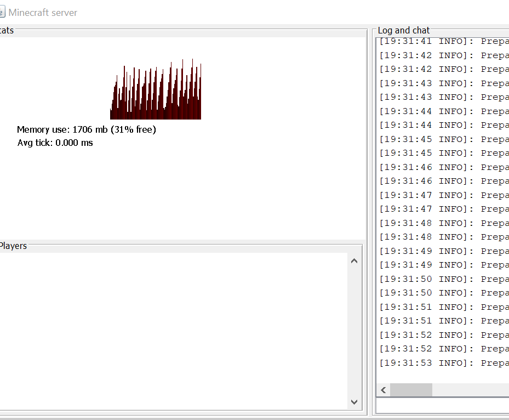Click the first [19:31:47 INFO] log line
This screenshot has height=420, width=509.
444,195
